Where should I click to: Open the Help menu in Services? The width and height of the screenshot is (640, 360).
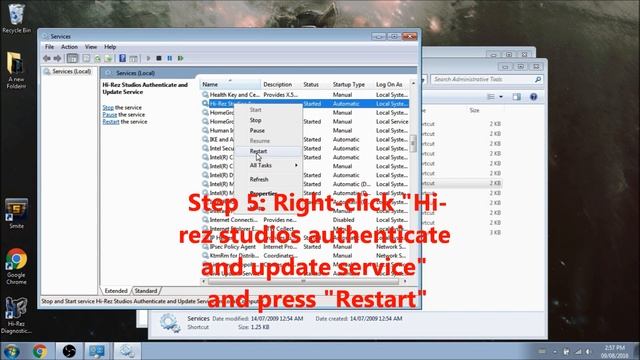coord(110,47)
